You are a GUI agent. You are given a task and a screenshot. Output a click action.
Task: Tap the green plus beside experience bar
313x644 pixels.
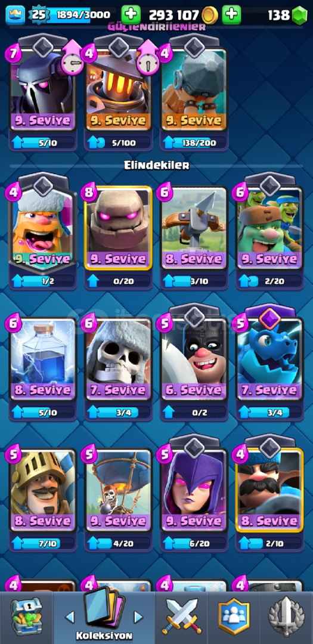coord(131,15)
